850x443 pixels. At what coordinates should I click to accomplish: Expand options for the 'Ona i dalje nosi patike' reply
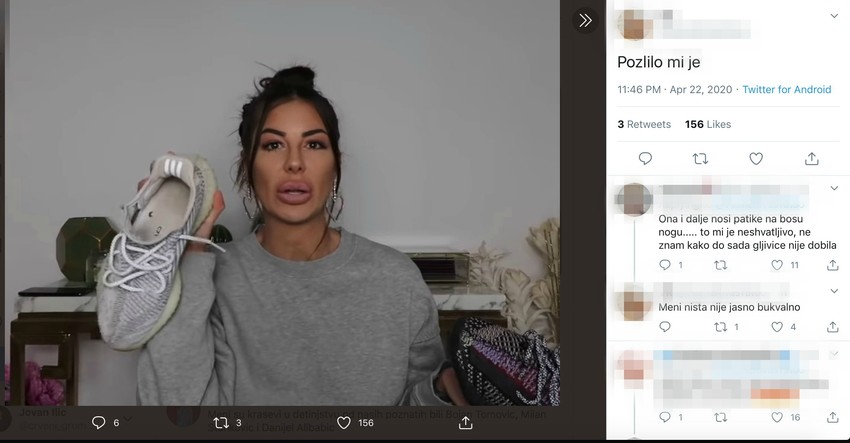coord(834,188)
